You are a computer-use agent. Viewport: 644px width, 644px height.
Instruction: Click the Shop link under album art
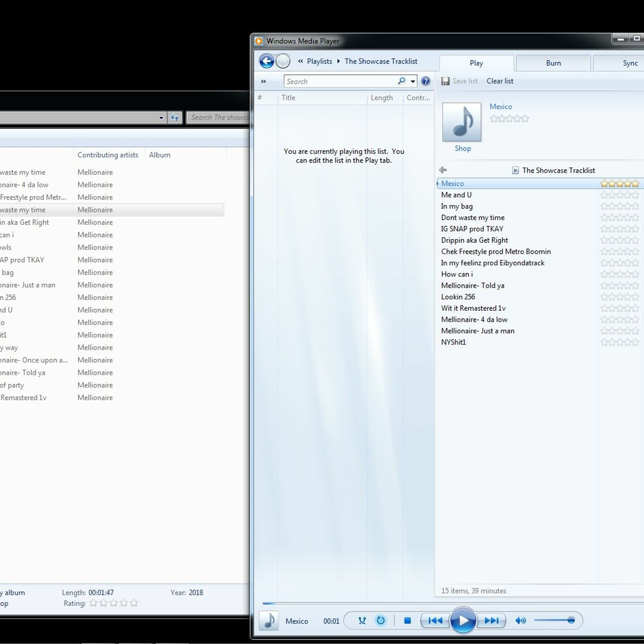click(x=463, y=148)
